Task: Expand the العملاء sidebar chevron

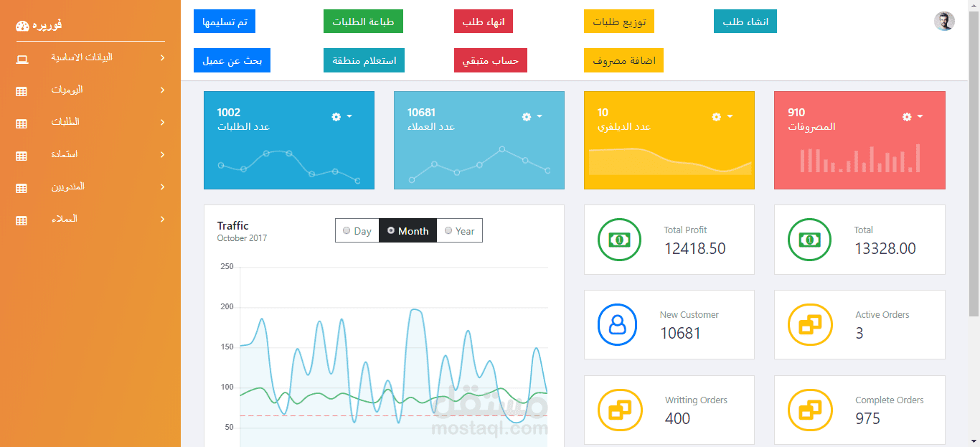Action: 162,219
